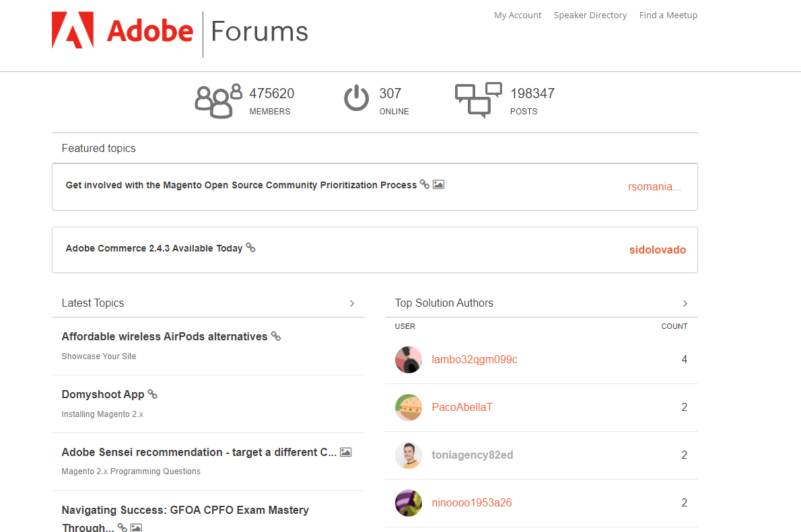
Task: Open Magento Open Source Community Prioritization topic
Action: coord(241,185)
